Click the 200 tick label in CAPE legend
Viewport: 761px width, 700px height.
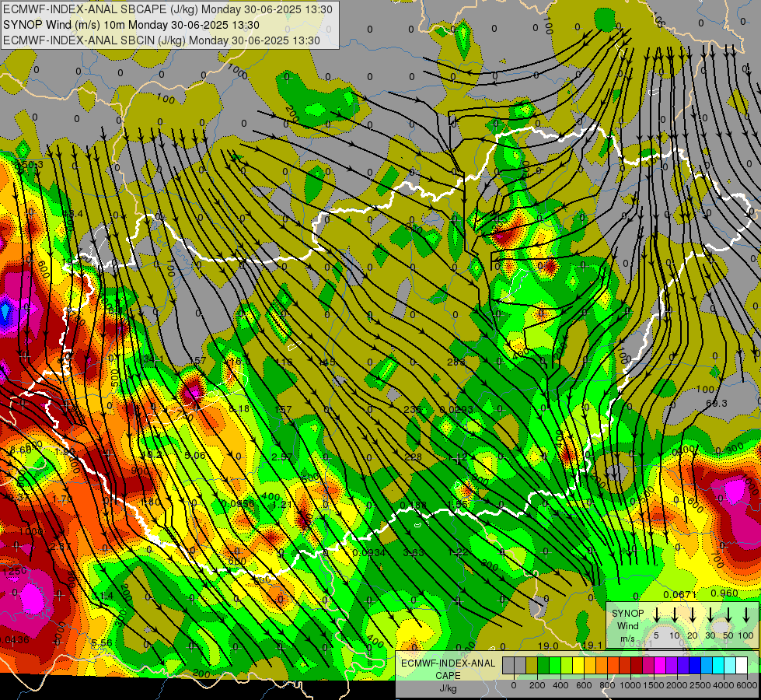537,685
